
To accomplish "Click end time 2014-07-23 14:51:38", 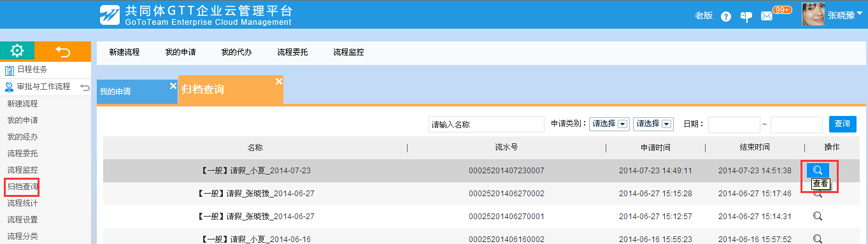I will [x=755, y=171].
